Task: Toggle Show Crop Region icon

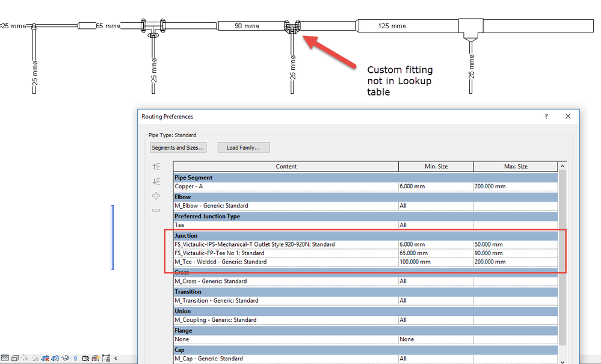Action: pyautogui.click(x=55, y=358)
